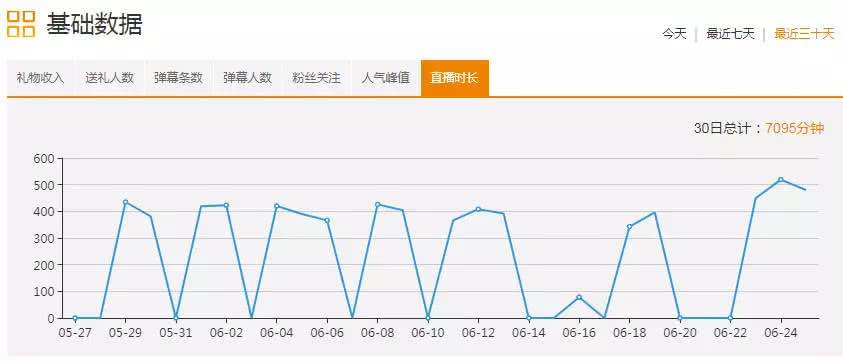Click the 06-16 data point near 80
The height and width of the screenshot is (363, 843).
tap(579, 297)
